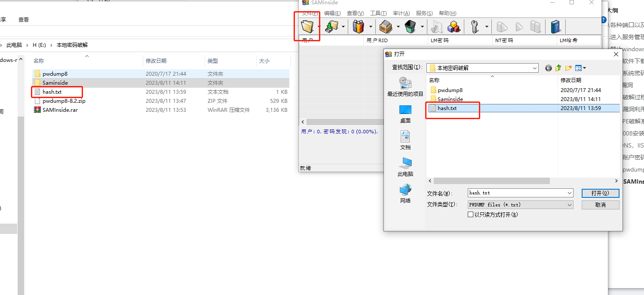Select 网络 in the dialog places bar
This screenshot has height=295, width=644.
pyautogui.click(x=405, y=194)
